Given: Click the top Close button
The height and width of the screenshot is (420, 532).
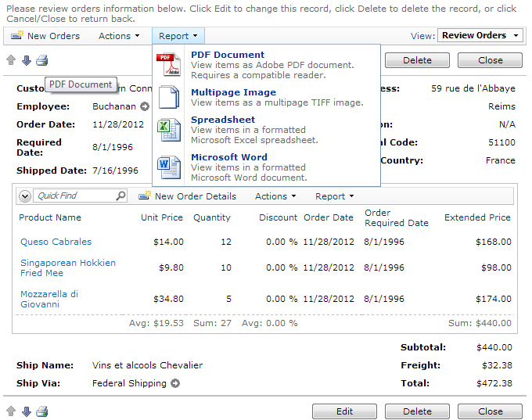Looking at the screenshot, I should tap(490, 60).
